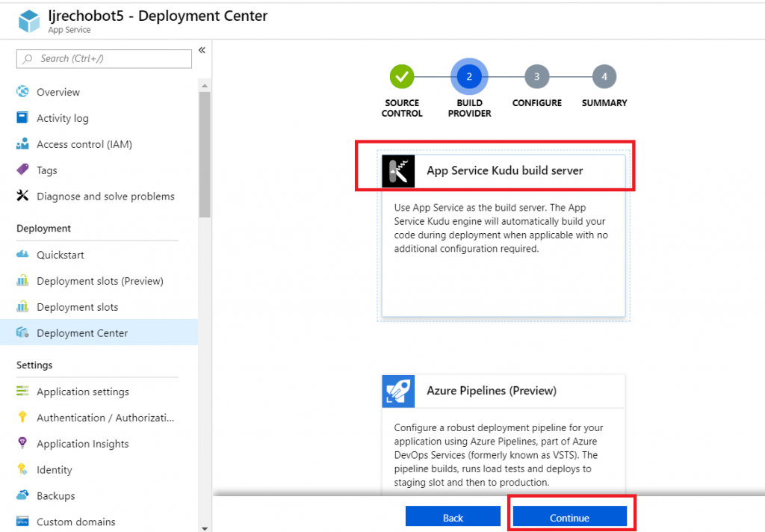Open Quickstart under Deployment
This screenshot has height=532, width=765.
coord(99,255)
